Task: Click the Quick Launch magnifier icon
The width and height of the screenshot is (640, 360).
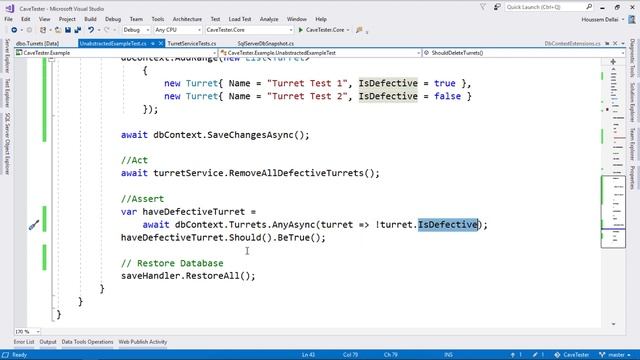Action: tap(589, 7)
